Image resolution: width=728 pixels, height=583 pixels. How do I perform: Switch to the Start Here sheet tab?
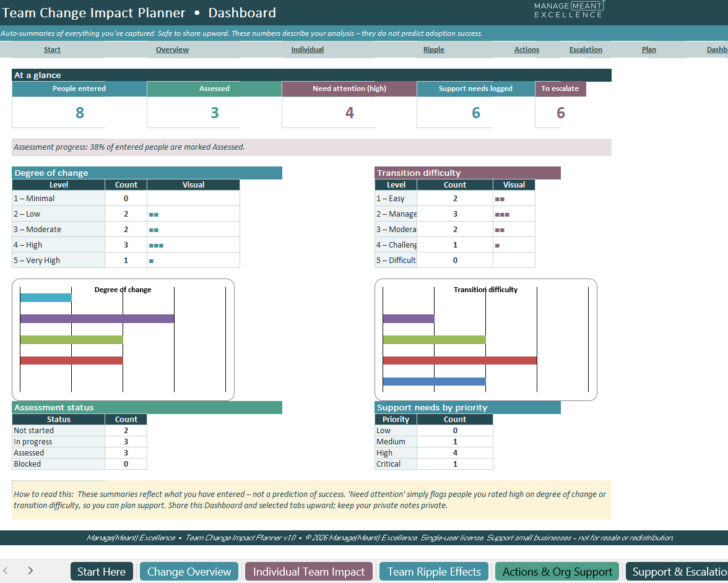[x=102, y=571]
